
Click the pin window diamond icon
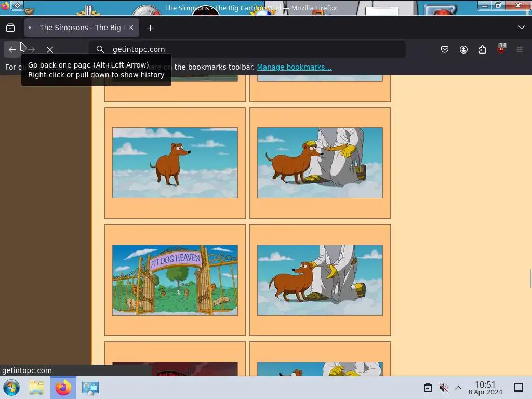[x=17, y=5]
